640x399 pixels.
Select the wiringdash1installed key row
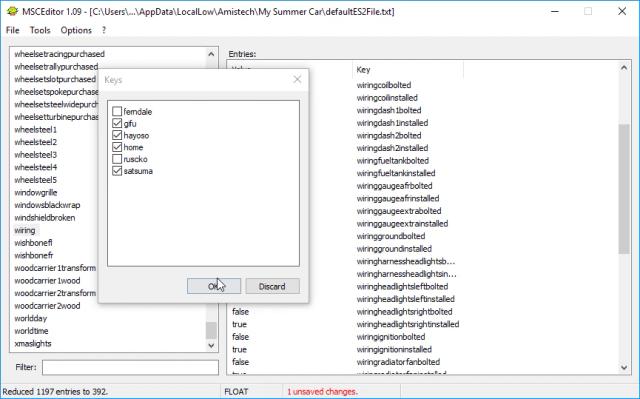pos(392,123)
